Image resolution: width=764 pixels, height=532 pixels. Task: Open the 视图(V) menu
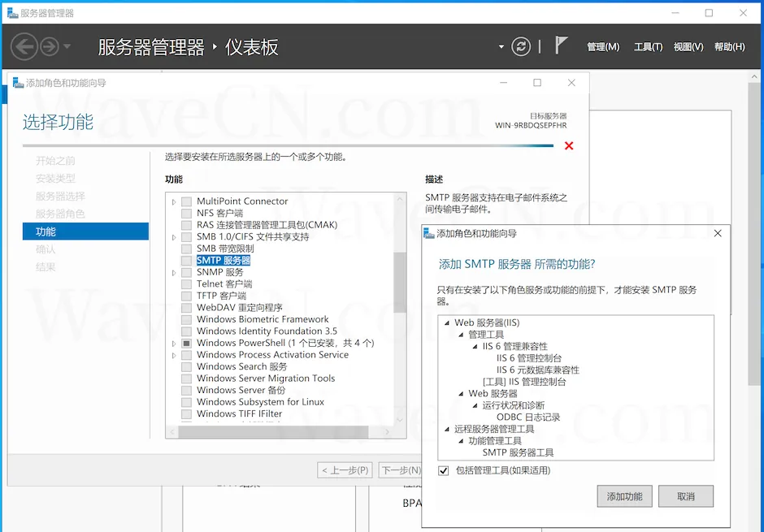pyautogui.click(x=688, y=47)
